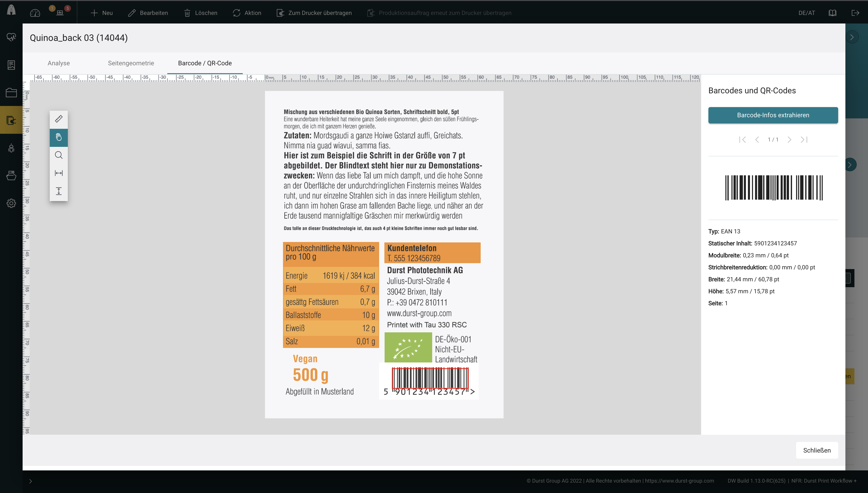Click the DW Build 1.13.0-RC(625) footer text

point(756,481)
